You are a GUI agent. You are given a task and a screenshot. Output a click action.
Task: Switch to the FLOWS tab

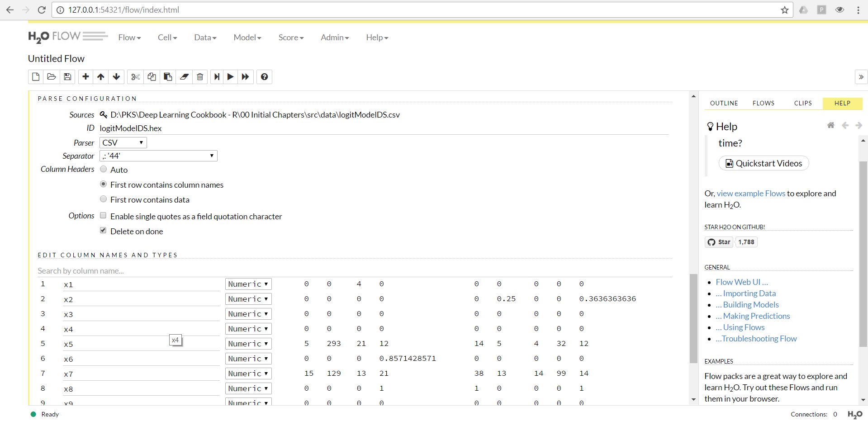pos(764,103)
